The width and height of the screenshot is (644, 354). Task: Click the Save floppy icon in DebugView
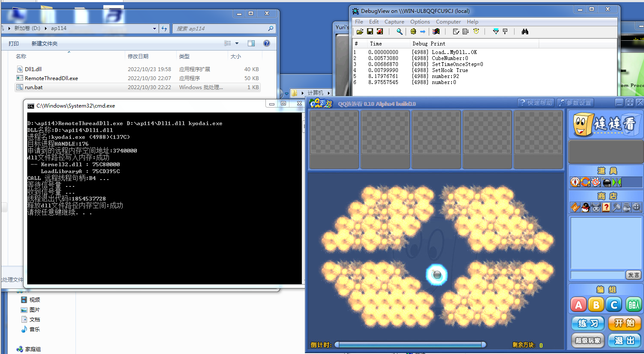point(370,31)
